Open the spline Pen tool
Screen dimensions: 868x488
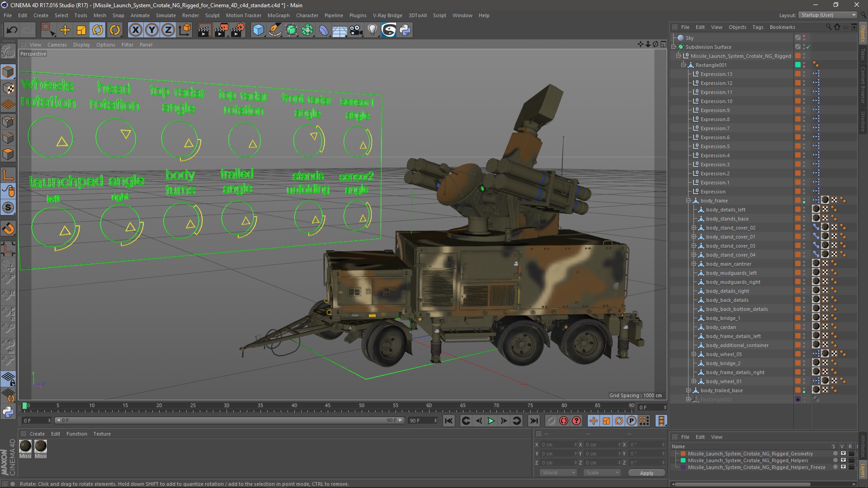274,30
